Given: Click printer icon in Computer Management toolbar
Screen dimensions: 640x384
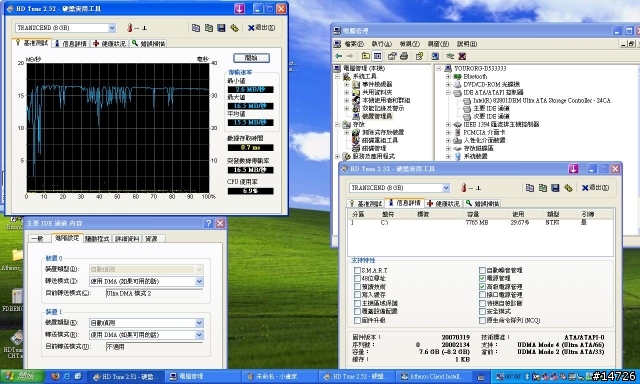Looking at the screenshot, I should pos(404,56).
